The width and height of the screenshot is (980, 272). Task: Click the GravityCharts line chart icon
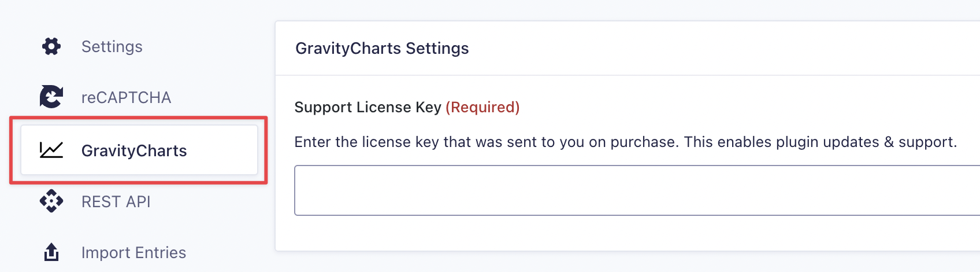coord(51,150)
